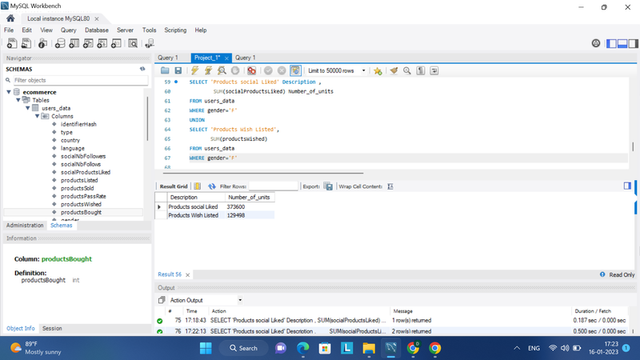Open script file in editor toolbar
The height and width of the screenshot is (360, 640).
165,71
